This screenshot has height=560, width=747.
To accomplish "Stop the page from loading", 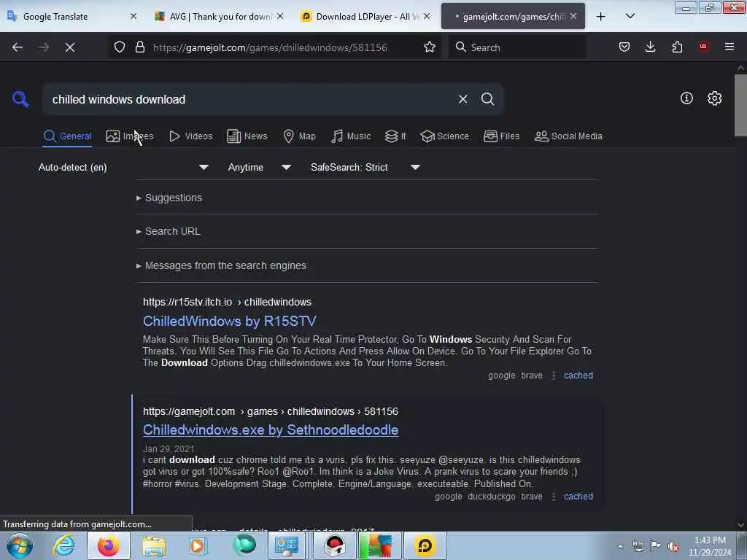I will pyautogui.click(x=70, y=47).
